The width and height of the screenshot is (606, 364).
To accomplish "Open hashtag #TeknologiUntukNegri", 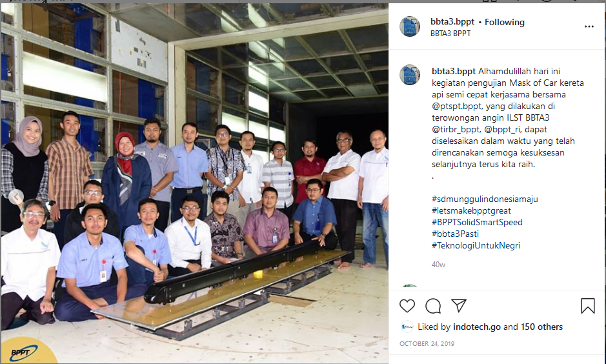I will [476, 245].
